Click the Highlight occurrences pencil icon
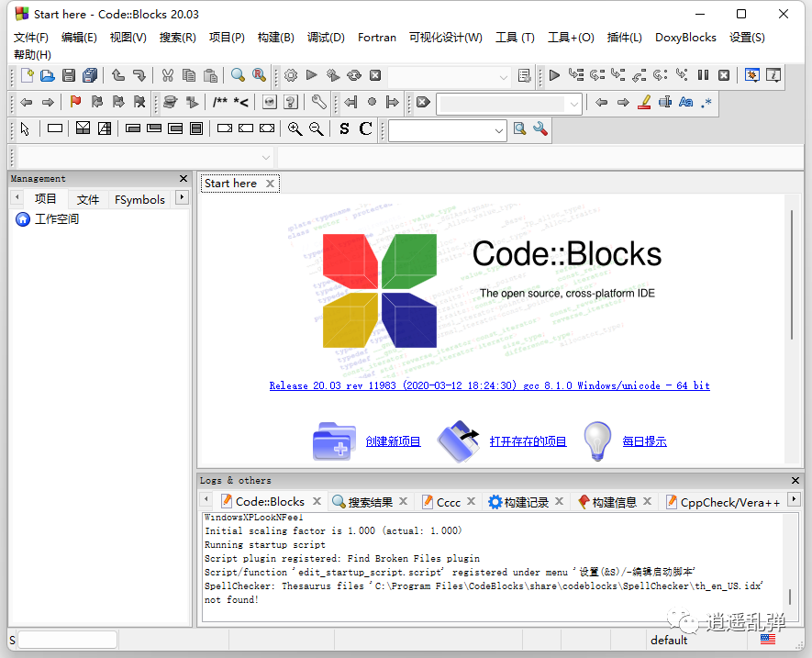812x658 pixels. pos(644,102)
